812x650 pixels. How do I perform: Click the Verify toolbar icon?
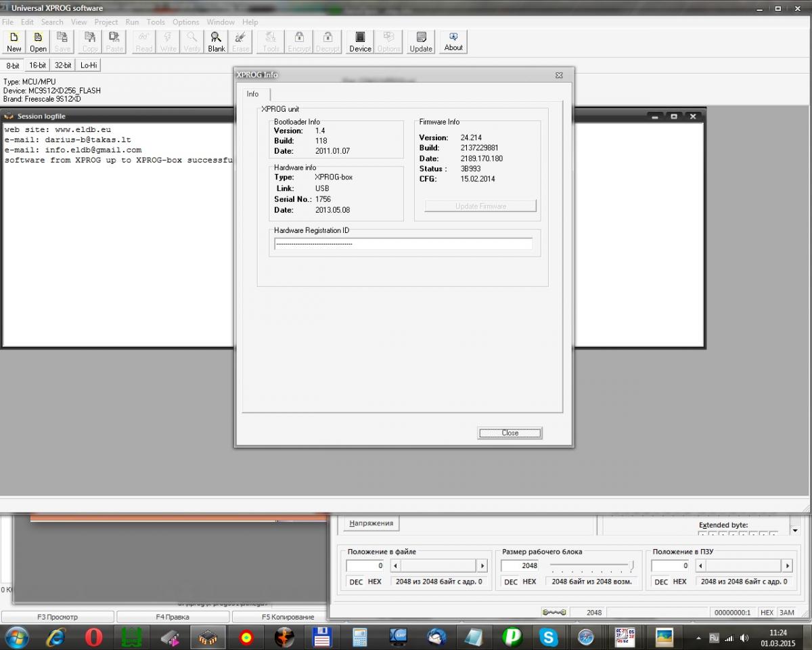click(x=192, y=42)
